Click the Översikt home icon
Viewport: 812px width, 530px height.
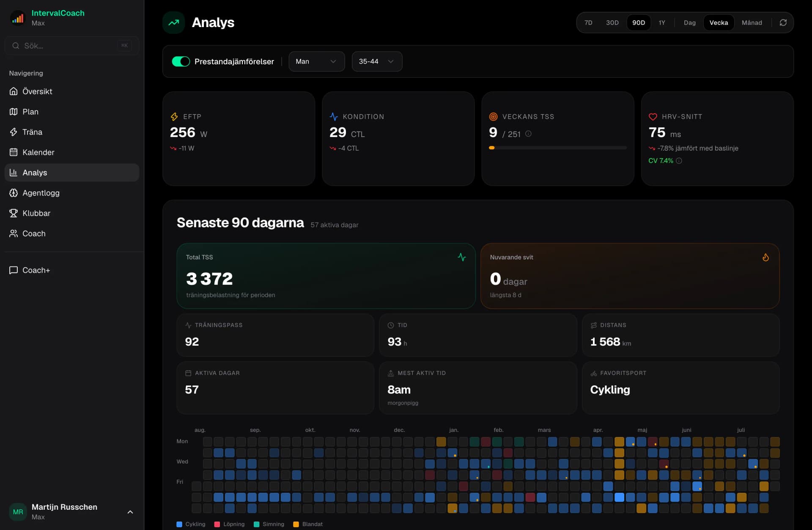point(14,91)
